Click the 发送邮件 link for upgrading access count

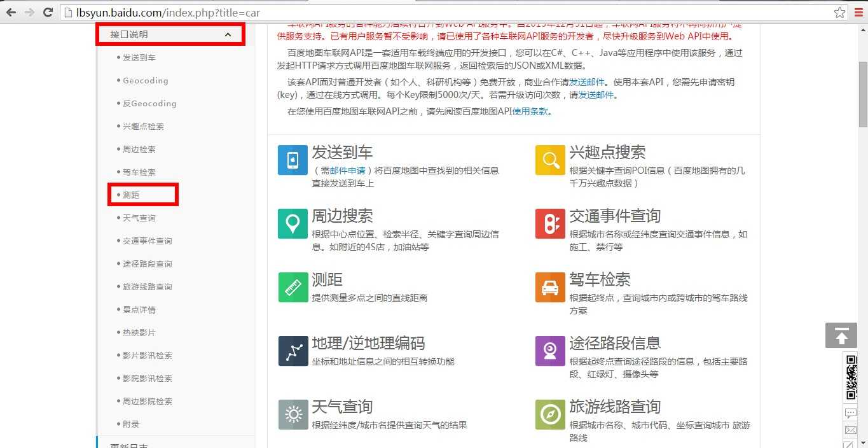596,95
